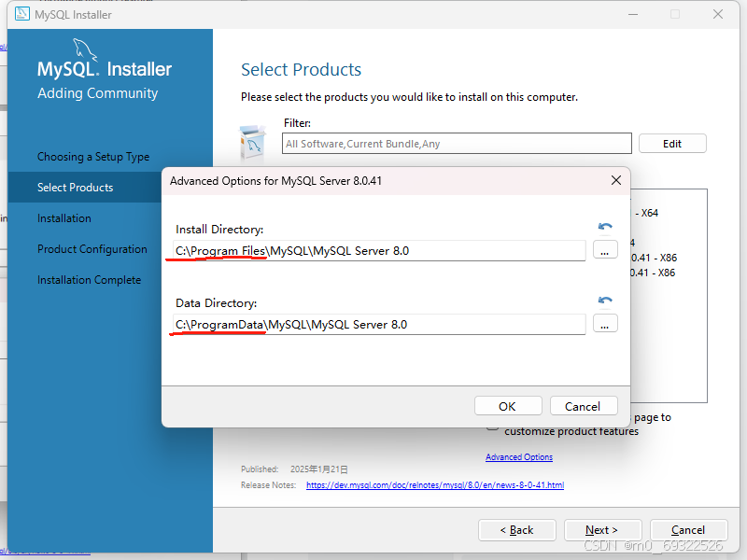The height and width of the screenshot is (560, 747).
Task: Open the release notes news-8-0-41 link
Action: click(435, 484)
